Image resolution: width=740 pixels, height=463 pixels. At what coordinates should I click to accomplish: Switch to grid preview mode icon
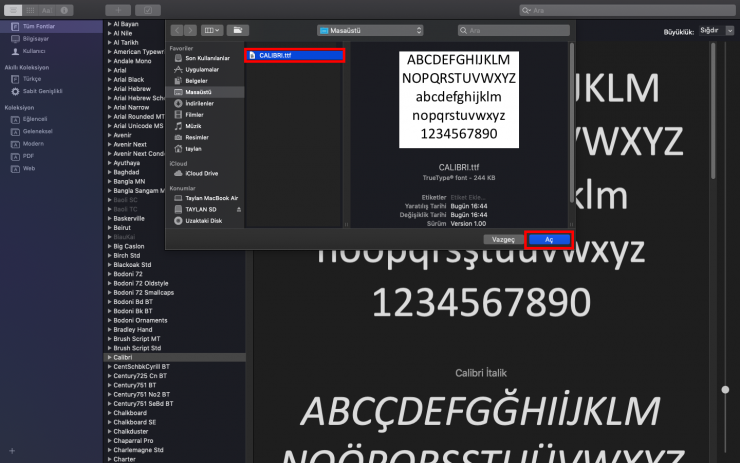[30, 10]
